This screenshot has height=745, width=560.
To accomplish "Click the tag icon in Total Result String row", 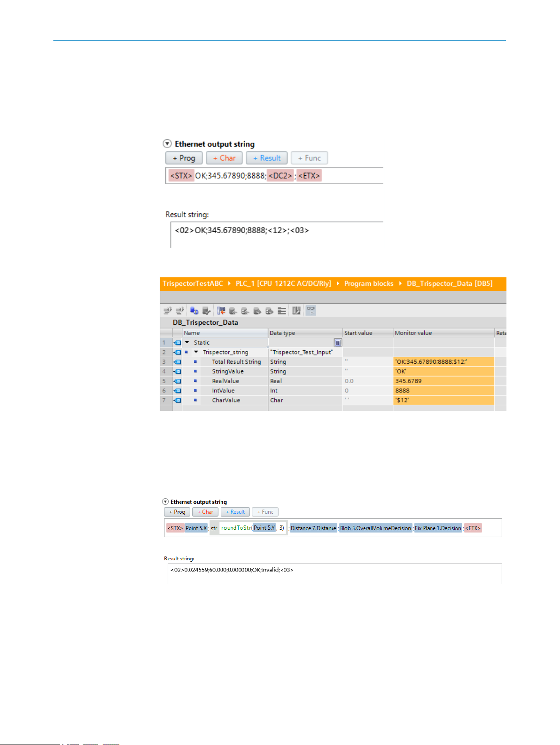I will [x=178, y=362].
